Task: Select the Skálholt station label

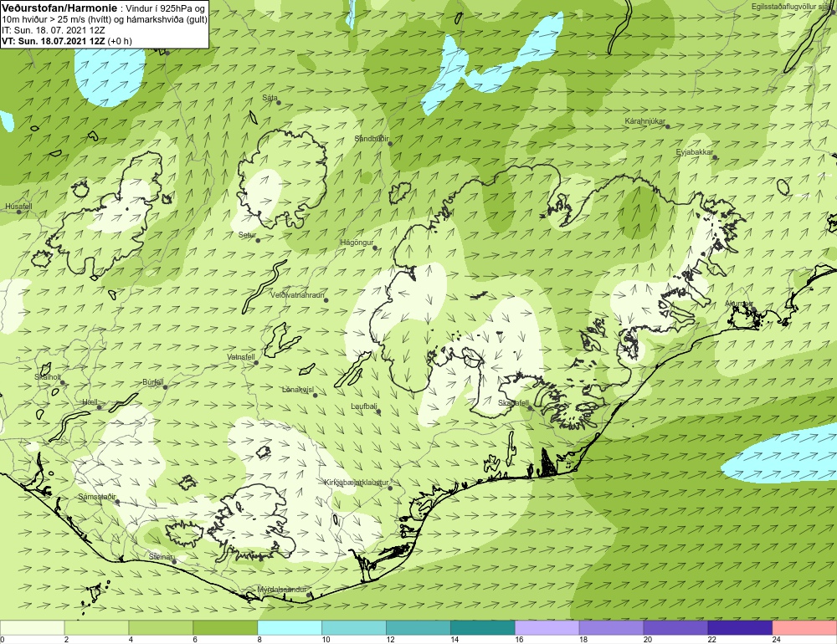Action: 48,376
